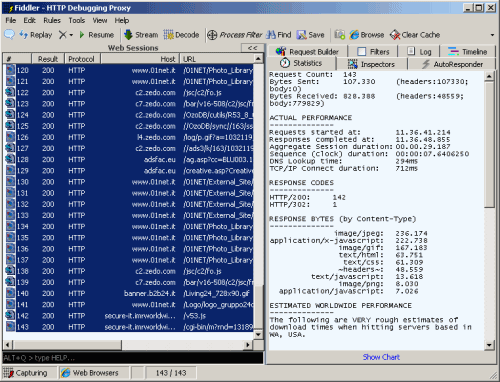Expand toolbar overflow arrow

pos(492,35)
